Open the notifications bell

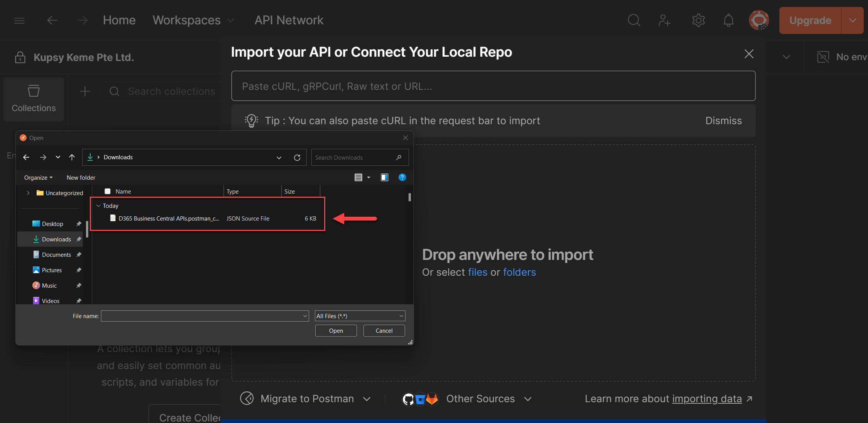coord(728,20)
